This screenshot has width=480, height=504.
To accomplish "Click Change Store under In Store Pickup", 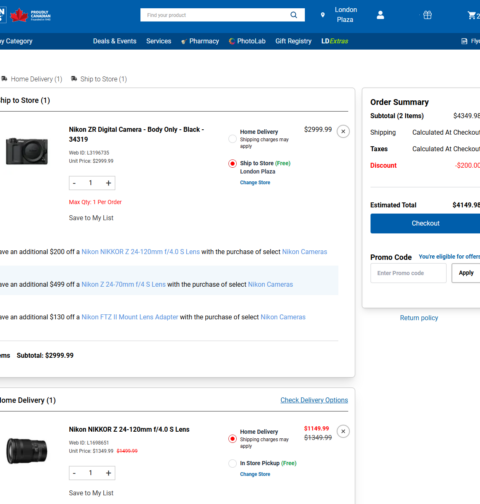I will [x=255, y=474].
